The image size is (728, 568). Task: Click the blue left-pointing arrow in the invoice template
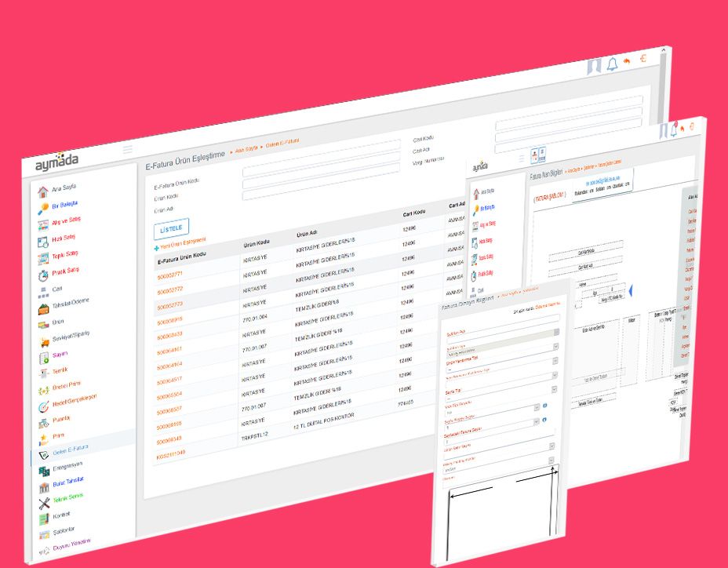[x=632, y=292]
